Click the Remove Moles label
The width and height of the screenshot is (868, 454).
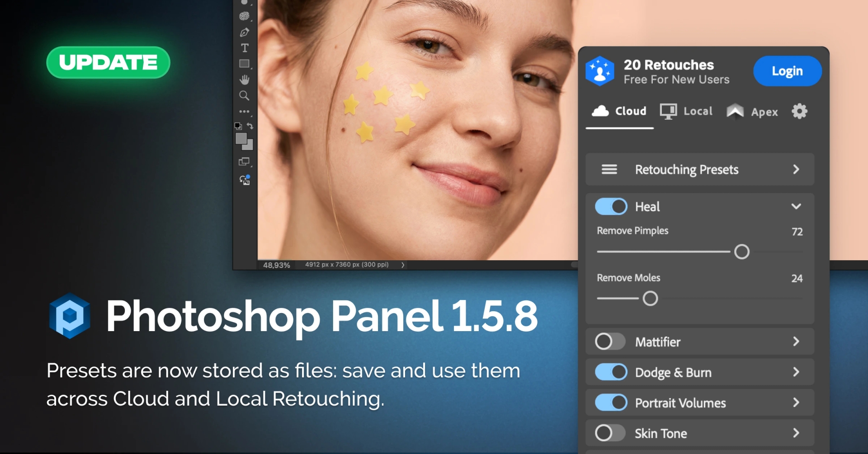[x=628, y=278]
